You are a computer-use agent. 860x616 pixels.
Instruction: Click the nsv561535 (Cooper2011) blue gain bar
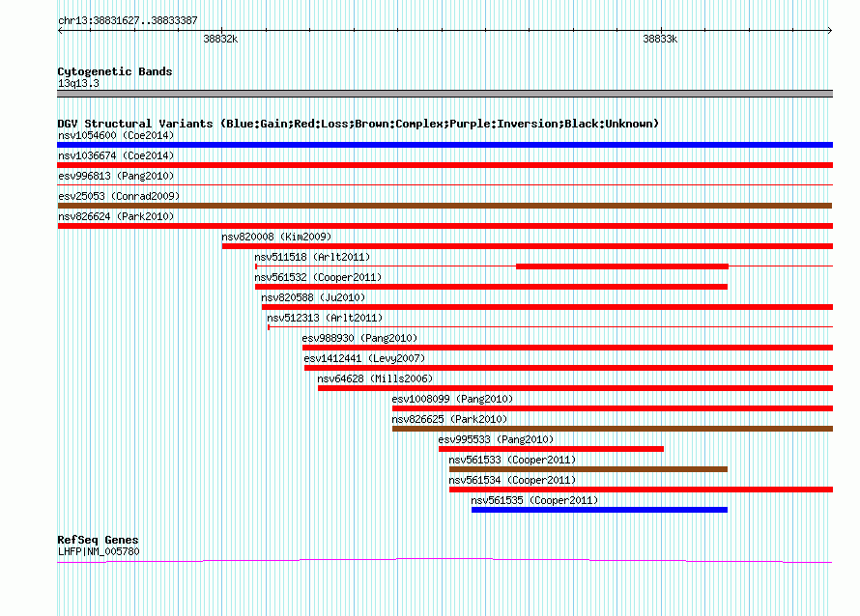(x=599, y=510)
